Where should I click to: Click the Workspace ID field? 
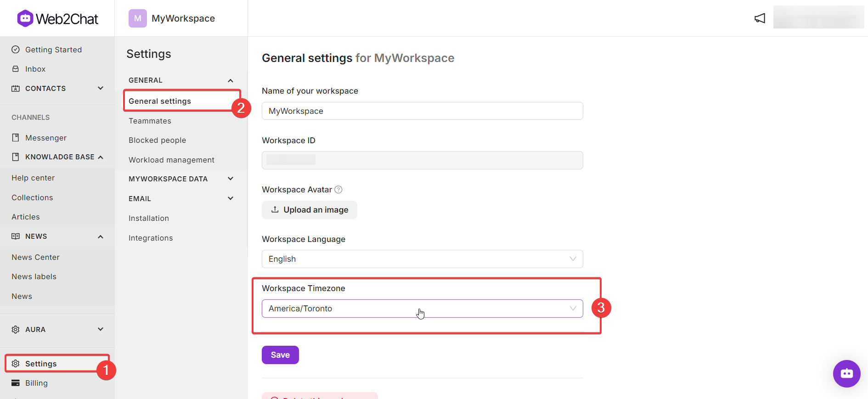click(x=423, y=160)
